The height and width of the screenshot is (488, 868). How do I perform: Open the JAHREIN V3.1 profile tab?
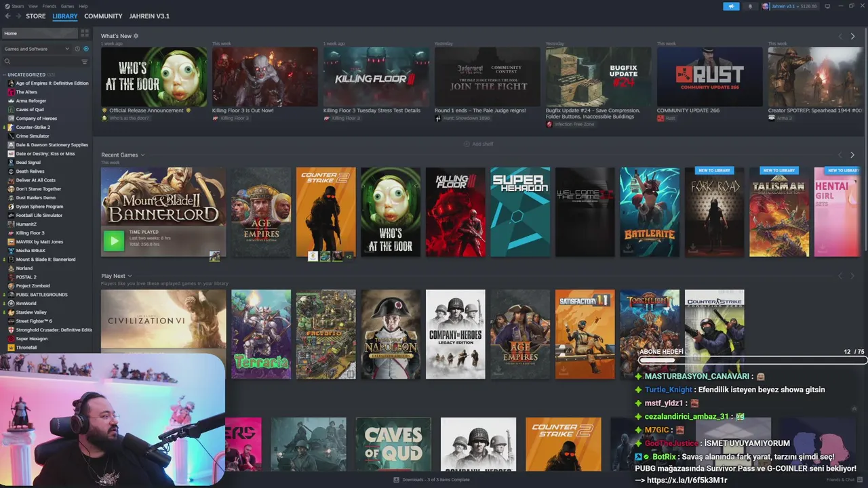tap(149, 16)
